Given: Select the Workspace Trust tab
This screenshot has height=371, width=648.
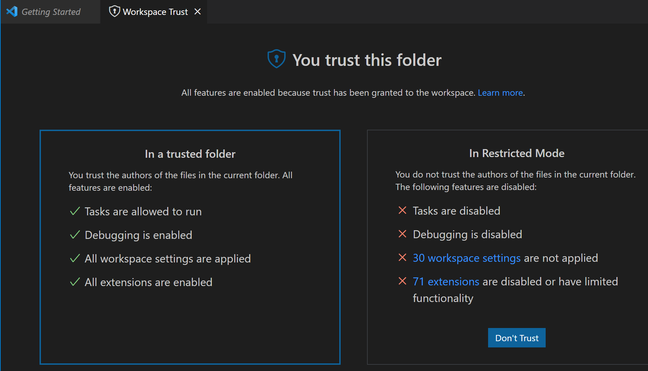Looking at the screenshot, I should point(153,12).
